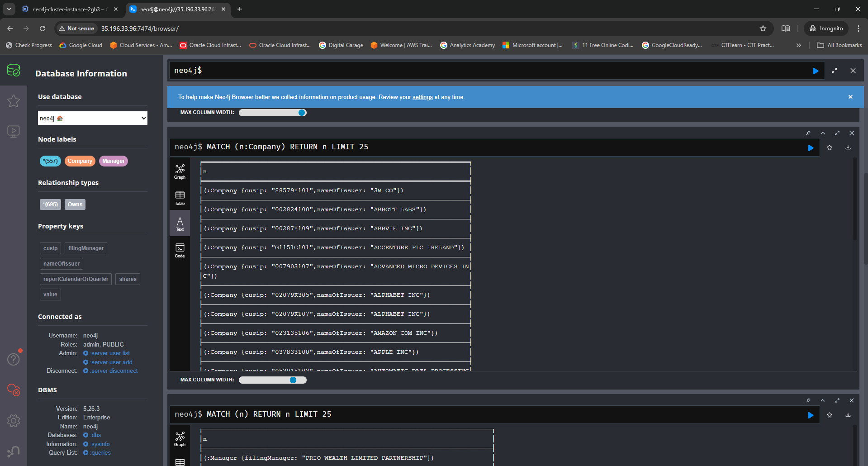Open the cloud sync sidebar icon

click(14, 390)
